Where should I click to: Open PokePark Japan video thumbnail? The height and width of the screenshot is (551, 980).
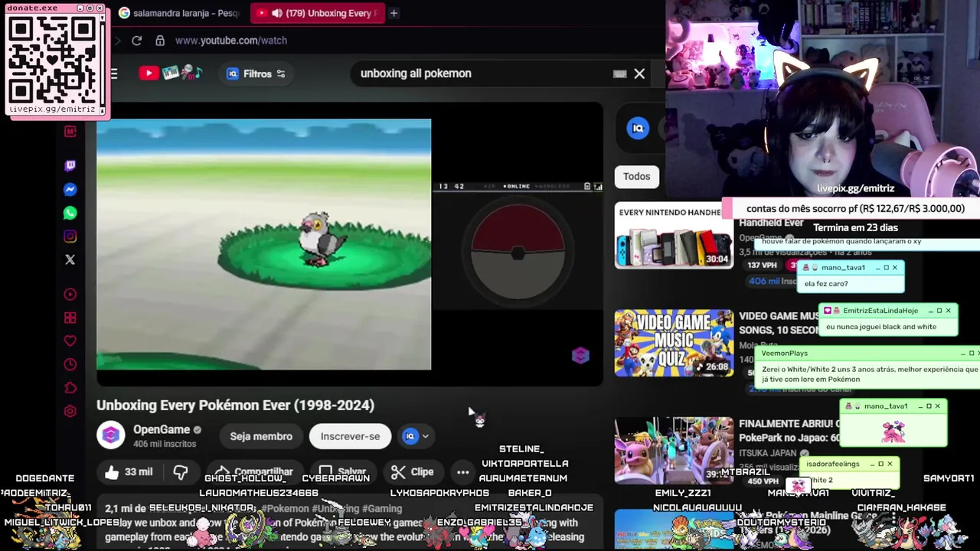(674, 451)
